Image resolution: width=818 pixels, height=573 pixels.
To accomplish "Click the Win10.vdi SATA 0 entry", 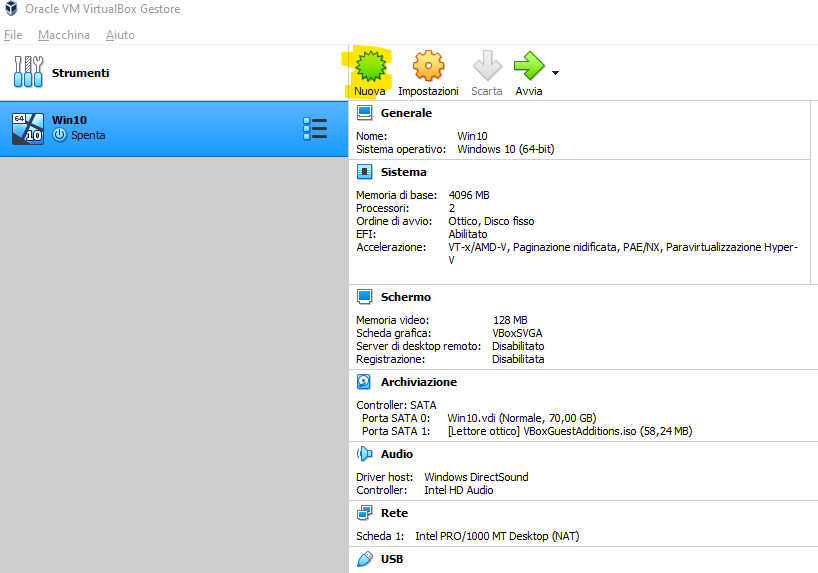I will pyautogui.click(x=522, y=418).
